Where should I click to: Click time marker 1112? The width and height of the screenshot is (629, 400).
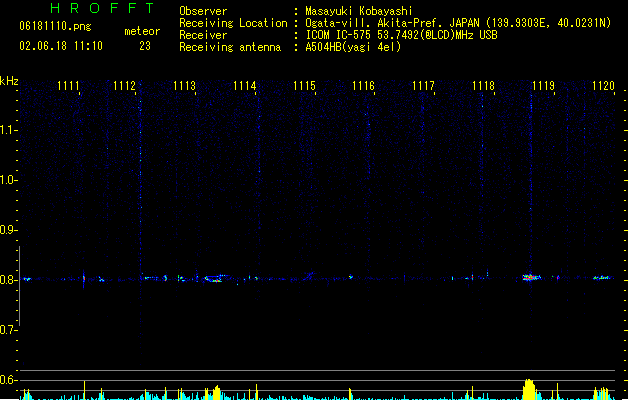[124, 86]
